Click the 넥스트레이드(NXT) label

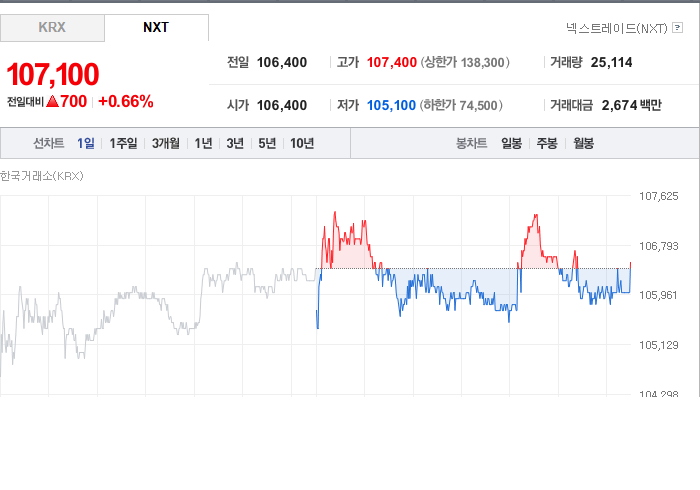[x=617, y=28]
